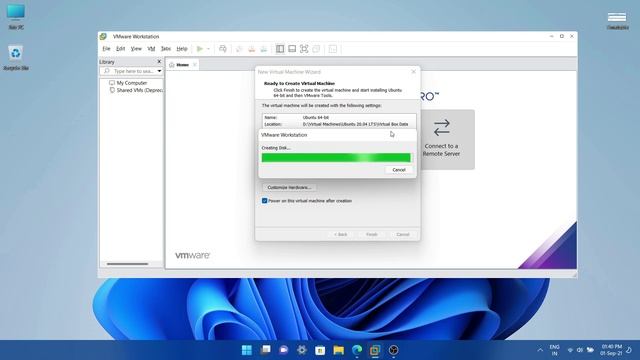Open the Edit menu

coord(120,49)
